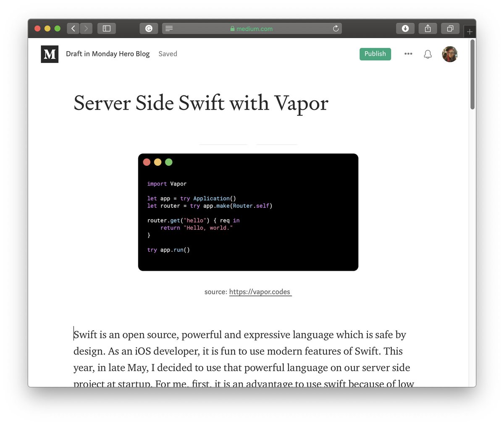Open the user profile avatar
Viewport: 504px width, 424px height.
[x=450, y=54]
